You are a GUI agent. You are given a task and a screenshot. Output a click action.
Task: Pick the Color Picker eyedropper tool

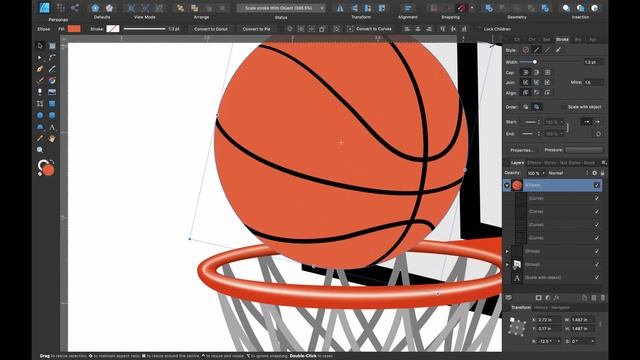point(40,139)
